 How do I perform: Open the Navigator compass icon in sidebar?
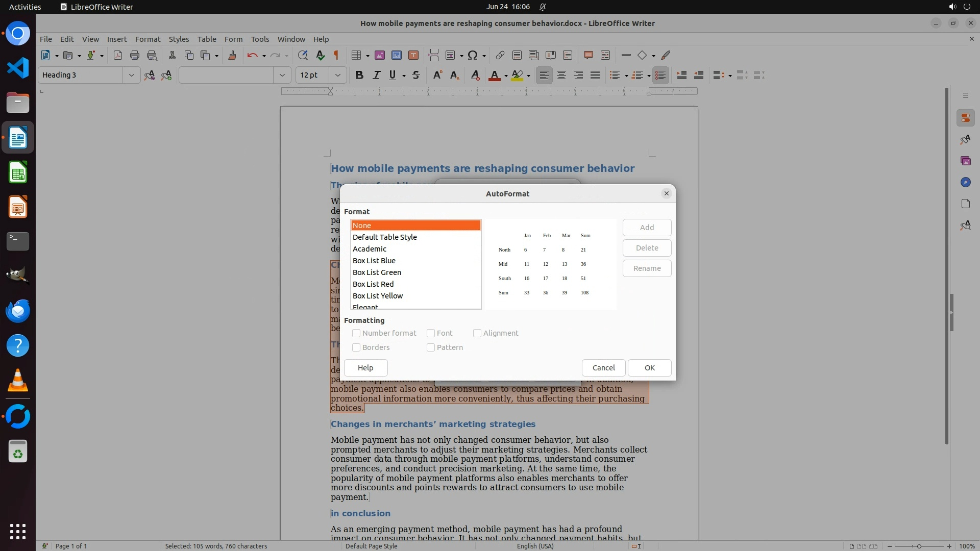tap(965, 182)
